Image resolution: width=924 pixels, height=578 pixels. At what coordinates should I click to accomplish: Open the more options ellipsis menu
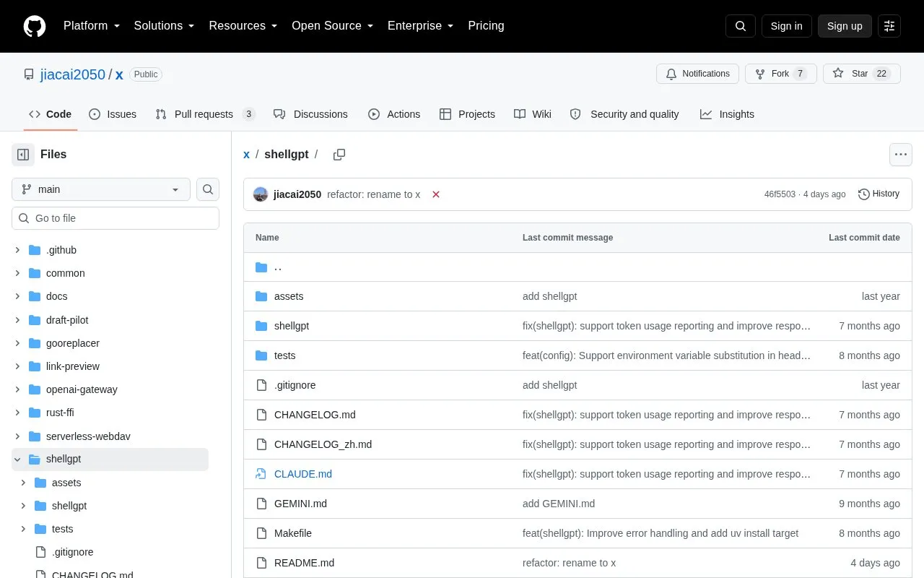tap(900, 155)
